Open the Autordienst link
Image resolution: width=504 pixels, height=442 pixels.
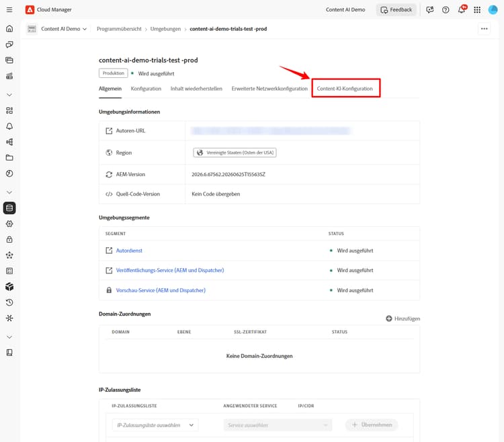[129, 251]
